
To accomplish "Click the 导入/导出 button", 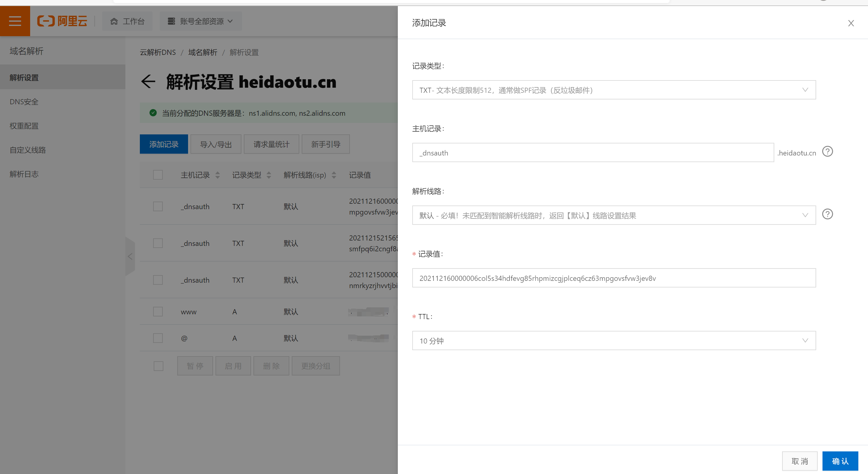I will point(216,144).
